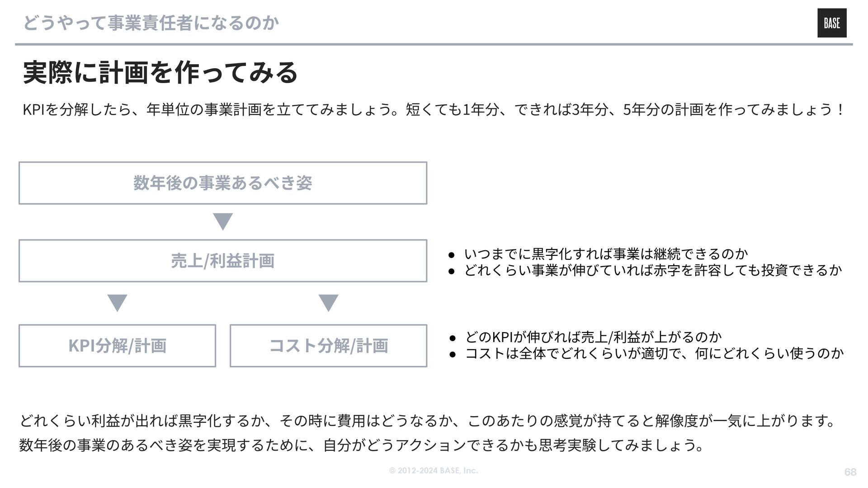868x488 pixels.
Task: Click the KPI分解/計画 box
Action: click(x=118, y=346)
